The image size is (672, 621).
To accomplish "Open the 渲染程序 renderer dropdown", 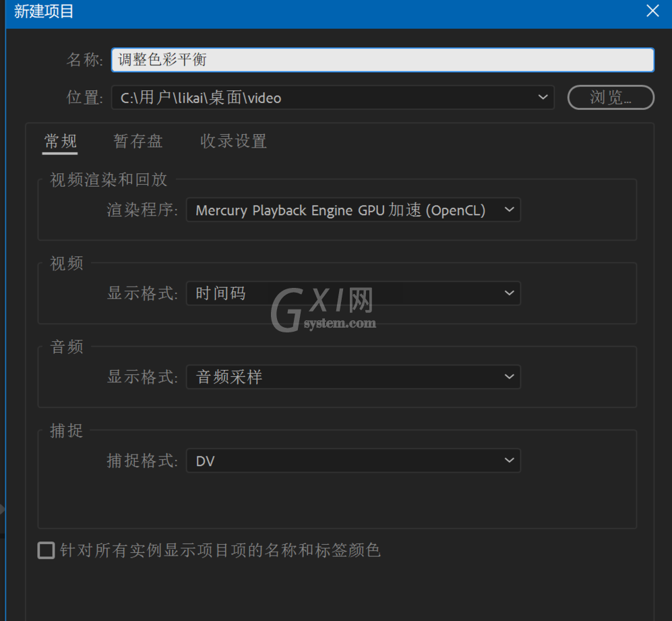I will [x=353, y=210].
